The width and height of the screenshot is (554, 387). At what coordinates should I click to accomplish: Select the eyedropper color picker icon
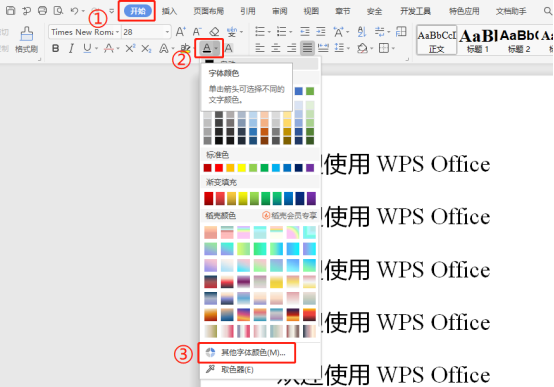point(211,369)
